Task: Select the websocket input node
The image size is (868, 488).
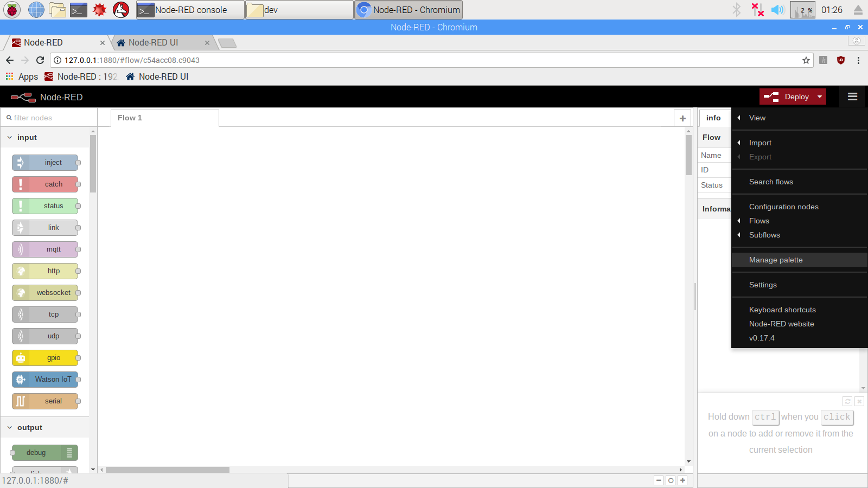Action: (x=45, y=293)
